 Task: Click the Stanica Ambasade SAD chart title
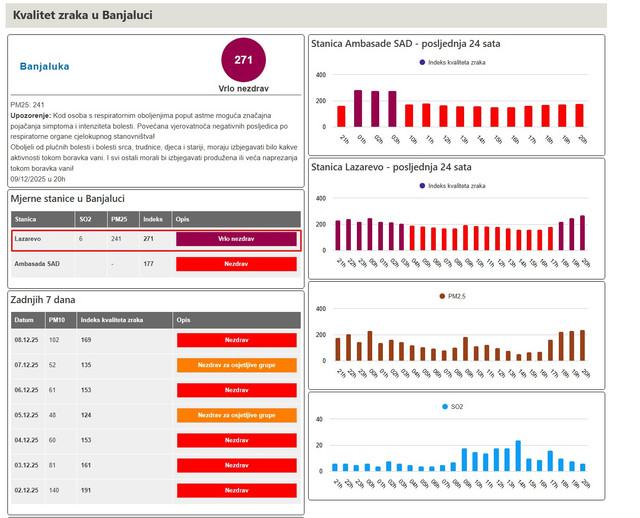pyautogui.click(x=406, y=44)
